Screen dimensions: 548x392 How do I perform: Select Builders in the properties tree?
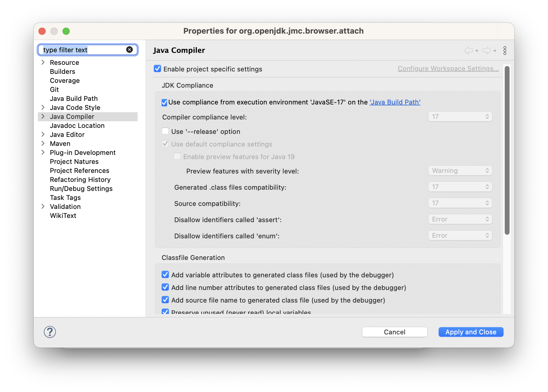tap(62, 71)
